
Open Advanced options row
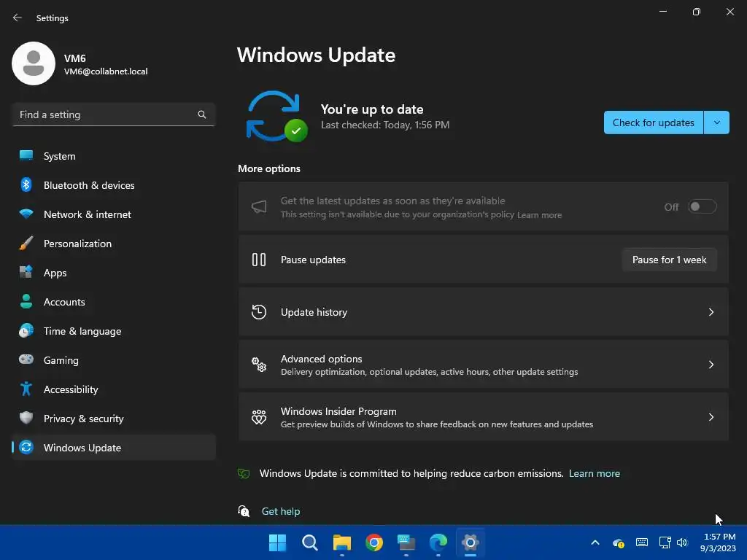coord(484,365)
